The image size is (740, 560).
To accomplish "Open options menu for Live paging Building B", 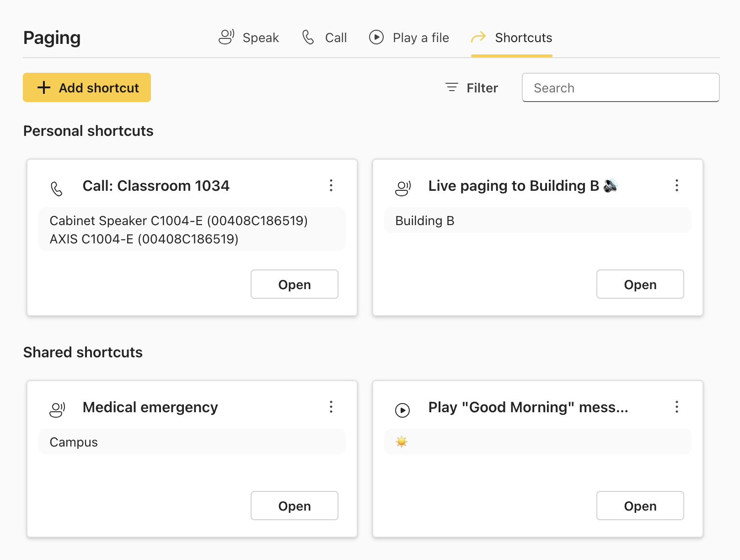I will [x=677, y=185].
